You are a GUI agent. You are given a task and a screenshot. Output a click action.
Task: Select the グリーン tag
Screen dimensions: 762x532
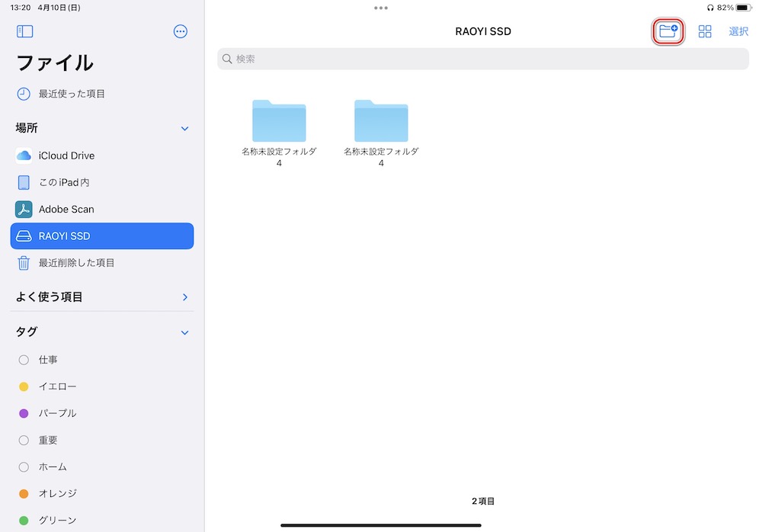click(102, 521)
